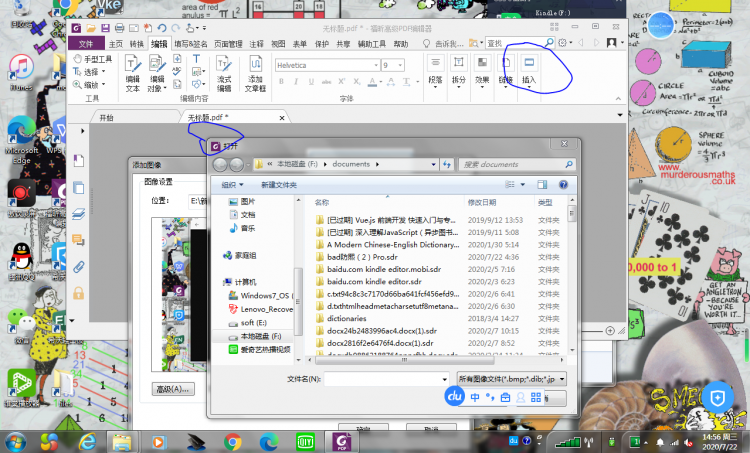
Task: Click search magnifier in ribbon find box
Action: 549,43
